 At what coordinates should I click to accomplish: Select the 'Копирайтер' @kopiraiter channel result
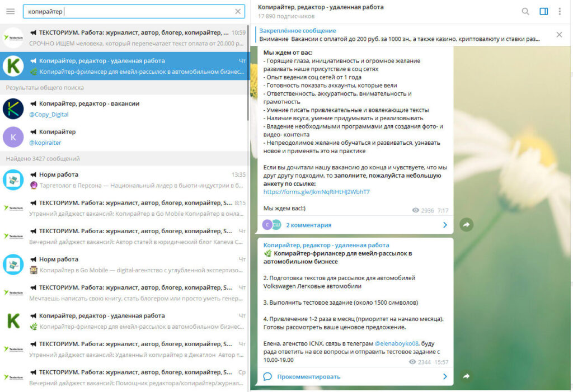tap(123, 137)
